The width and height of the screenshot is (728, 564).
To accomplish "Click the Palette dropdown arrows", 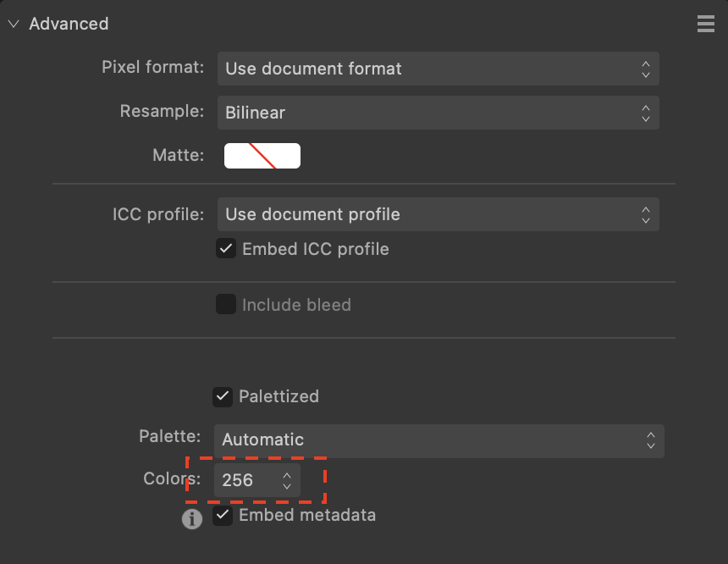I will pyautogui.click(x=651, y=440).
